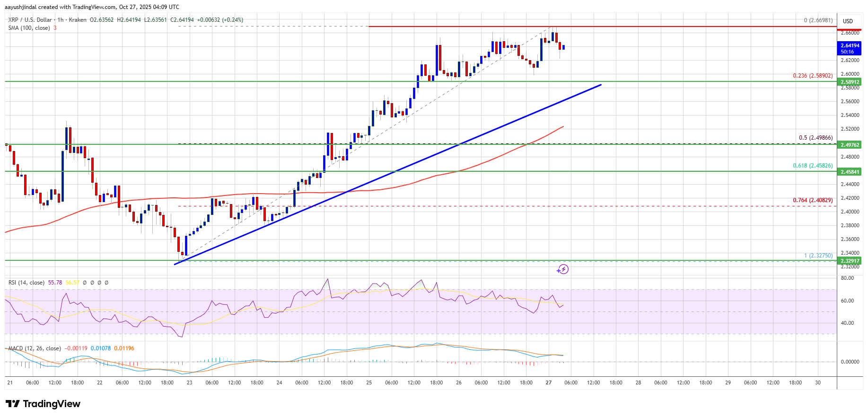
Task: Select the SMA (100, close) indicator legend
Action: point(29,28)
